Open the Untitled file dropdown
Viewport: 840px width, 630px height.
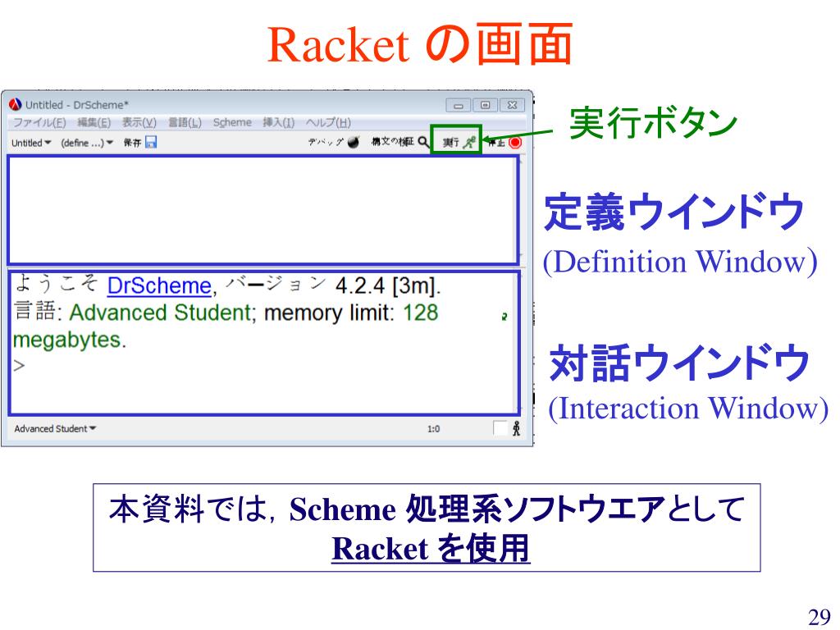point(31,143)
